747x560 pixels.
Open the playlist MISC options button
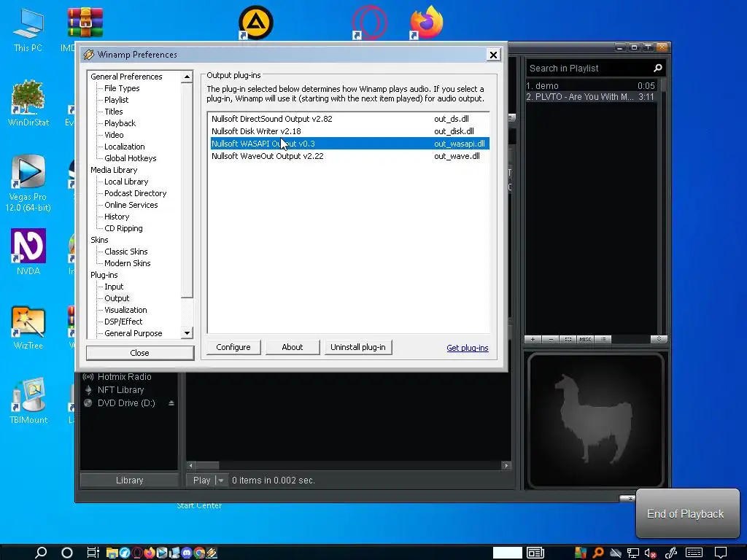(585, 339)
